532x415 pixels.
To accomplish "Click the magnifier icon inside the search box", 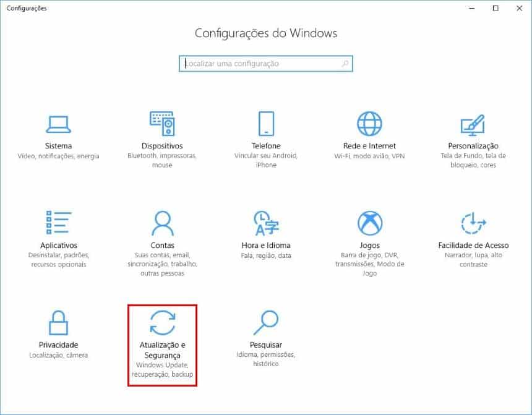I will click(345, 64).
